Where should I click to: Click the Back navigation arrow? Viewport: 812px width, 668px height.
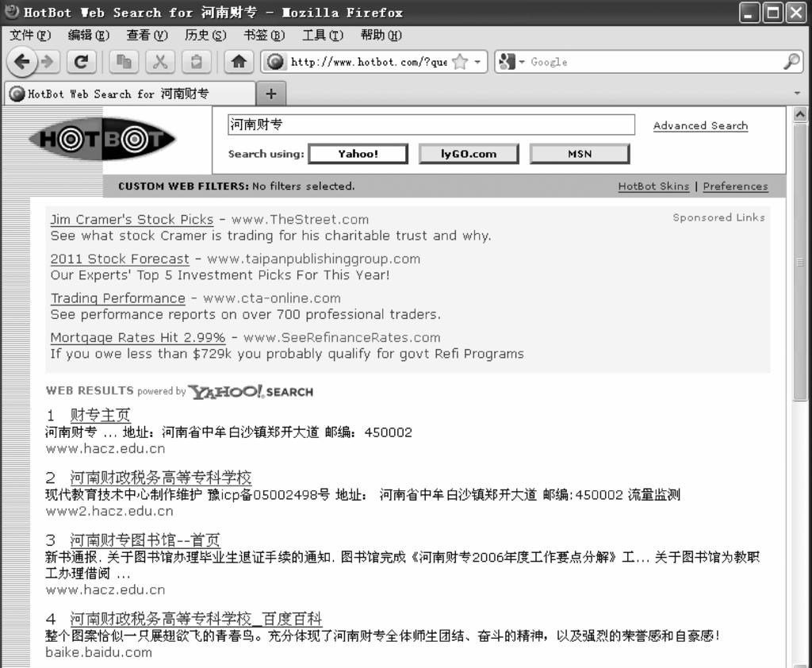pos(22,62)
